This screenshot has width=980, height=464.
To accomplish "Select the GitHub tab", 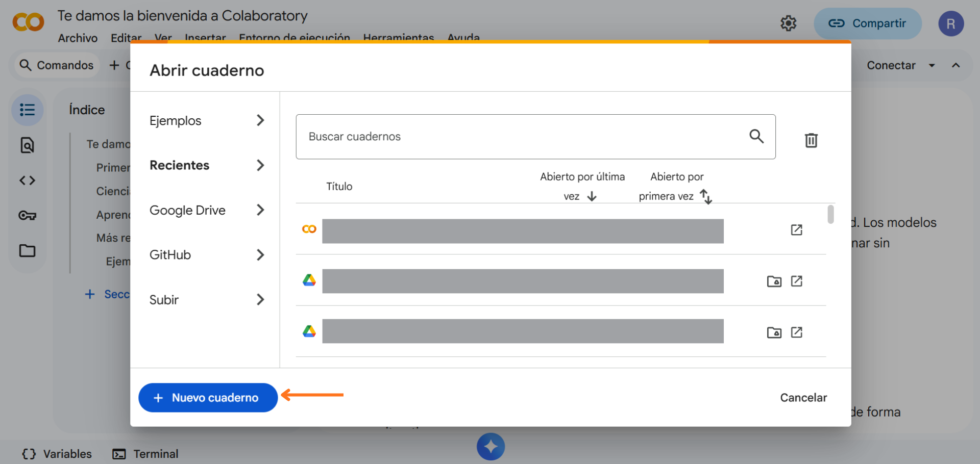I will click(x=206, y=255).
